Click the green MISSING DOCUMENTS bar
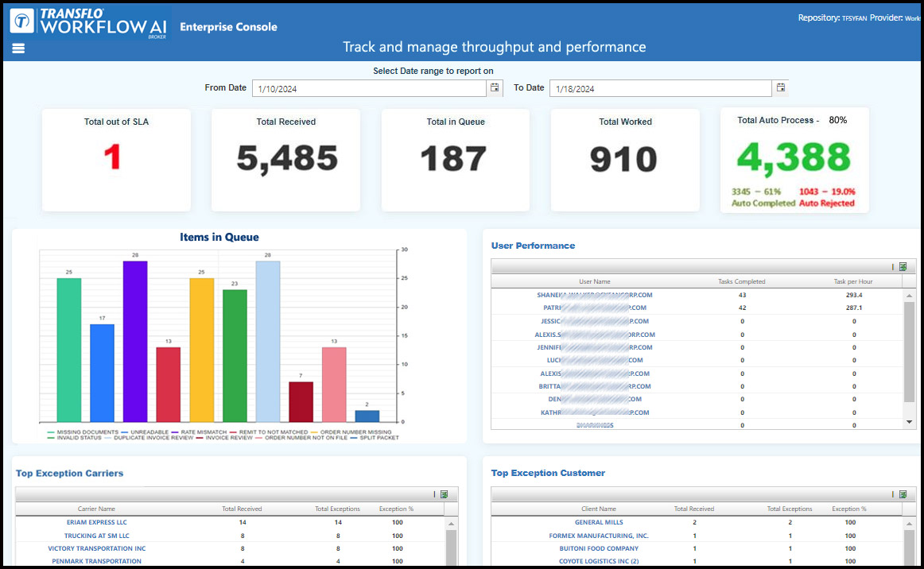The image size is (924, 569). (69, 350)
